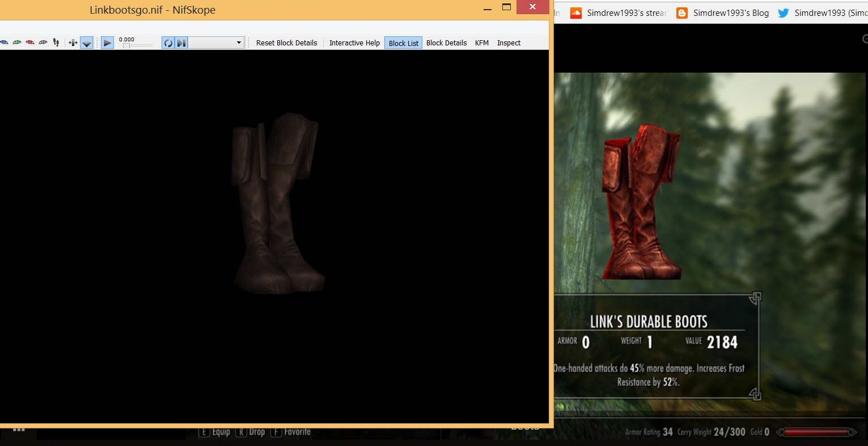Click the Twitter bird bookmark icon
The height and width of the screenshot is (446, 868).
(x=784, y=12)
